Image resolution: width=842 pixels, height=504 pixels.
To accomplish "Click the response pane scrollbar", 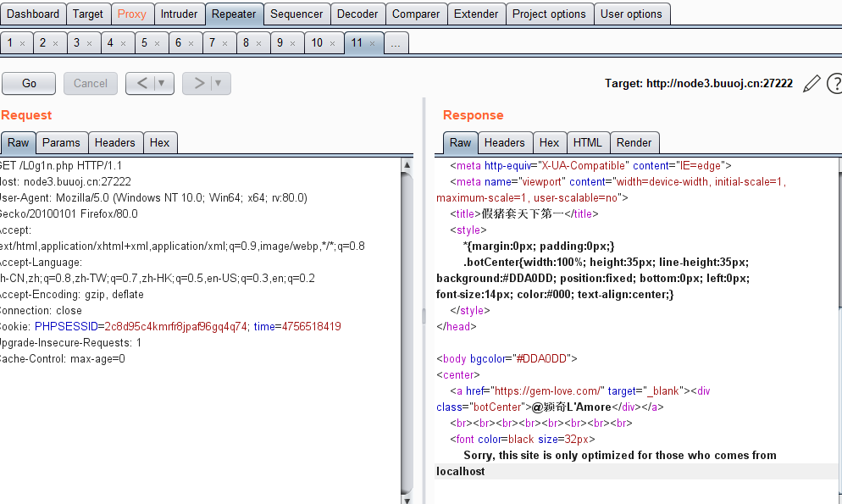I will pos(839,330).
